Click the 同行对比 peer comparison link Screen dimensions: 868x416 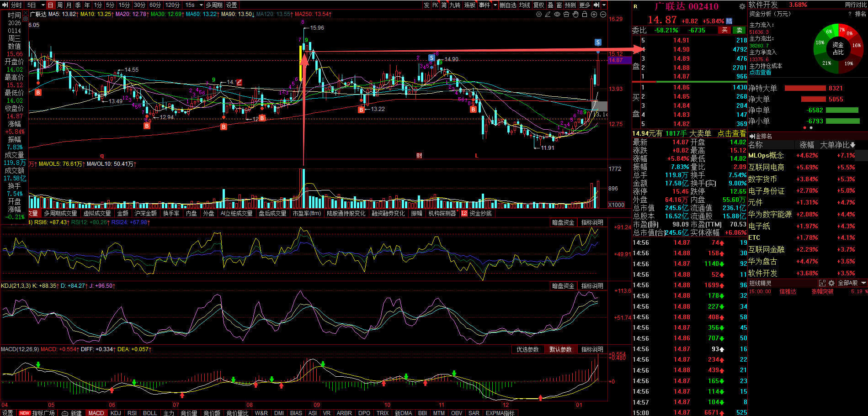tap(855, 5)
